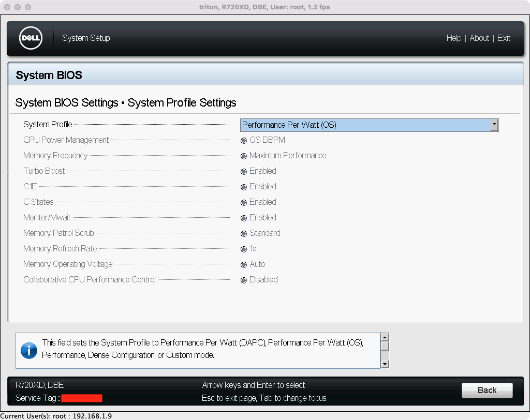Open the About link
This screenshot has width=530, height=420.
coord(479,38)
